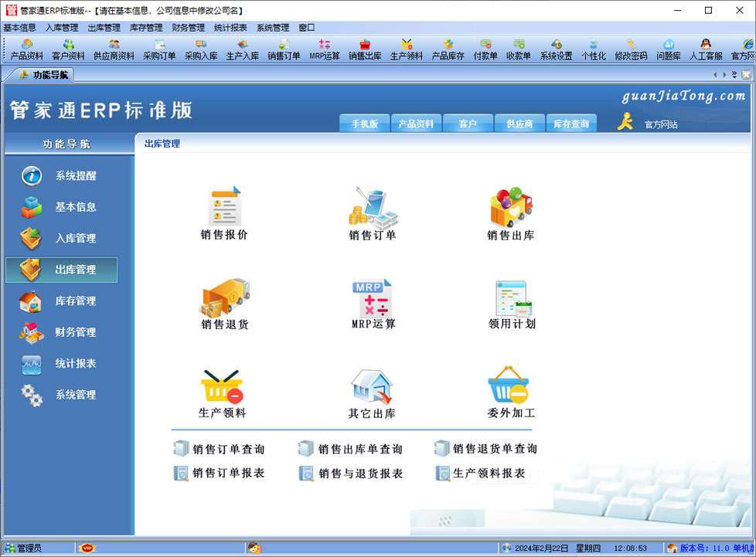Open the 销售退货 module icon

tap(225, 297)
